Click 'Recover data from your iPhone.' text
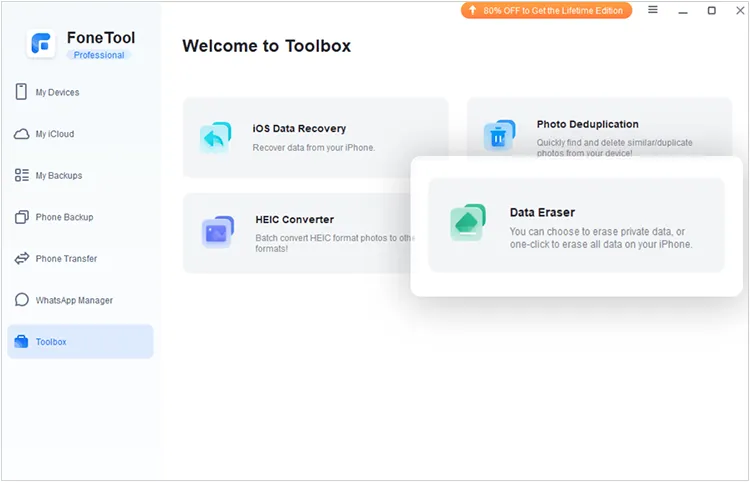 point(314,148)
